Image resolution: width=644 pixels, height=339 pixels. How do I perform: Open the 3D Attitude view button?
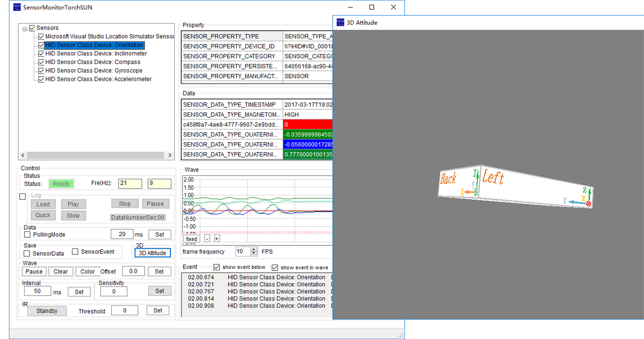click(x=153, y=253)
